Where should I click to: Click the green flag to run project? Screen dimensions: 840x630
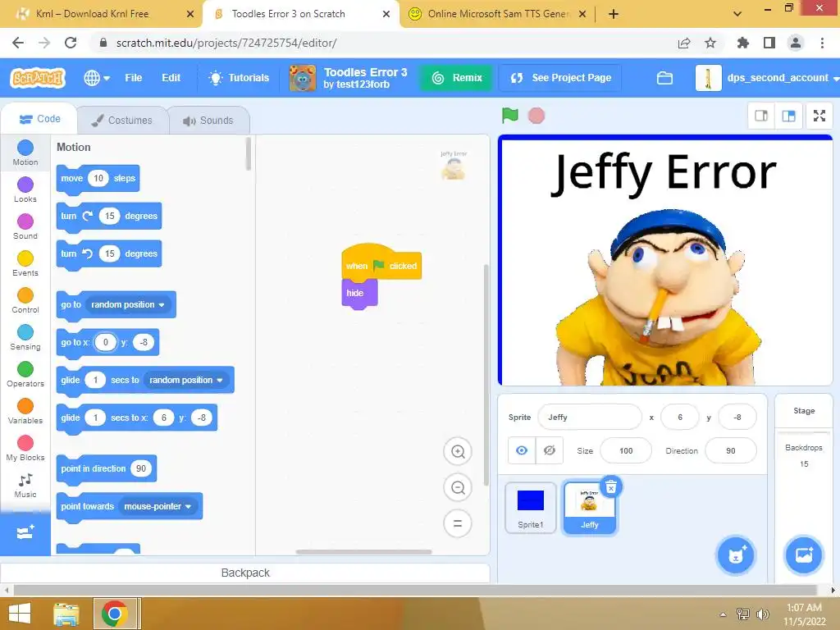tap(509, 115)
